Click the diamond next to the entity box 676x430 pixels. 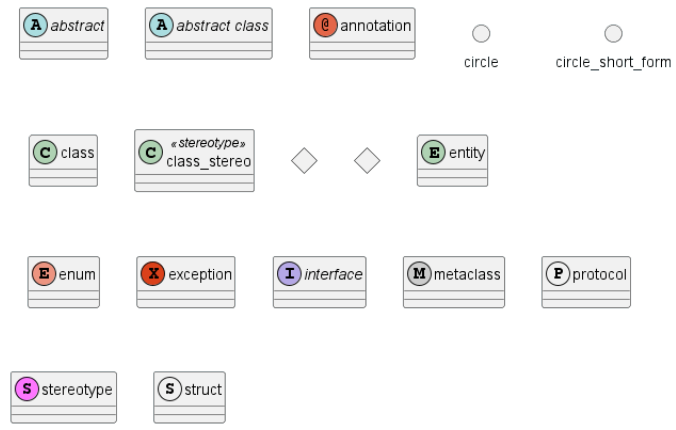[x=367, y=161]
